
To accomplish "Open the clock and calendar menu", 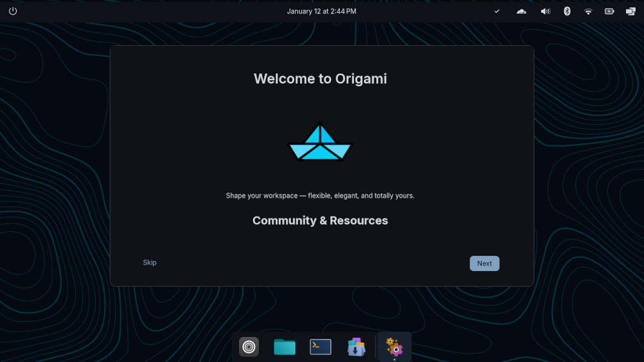I will pos(321,11).
